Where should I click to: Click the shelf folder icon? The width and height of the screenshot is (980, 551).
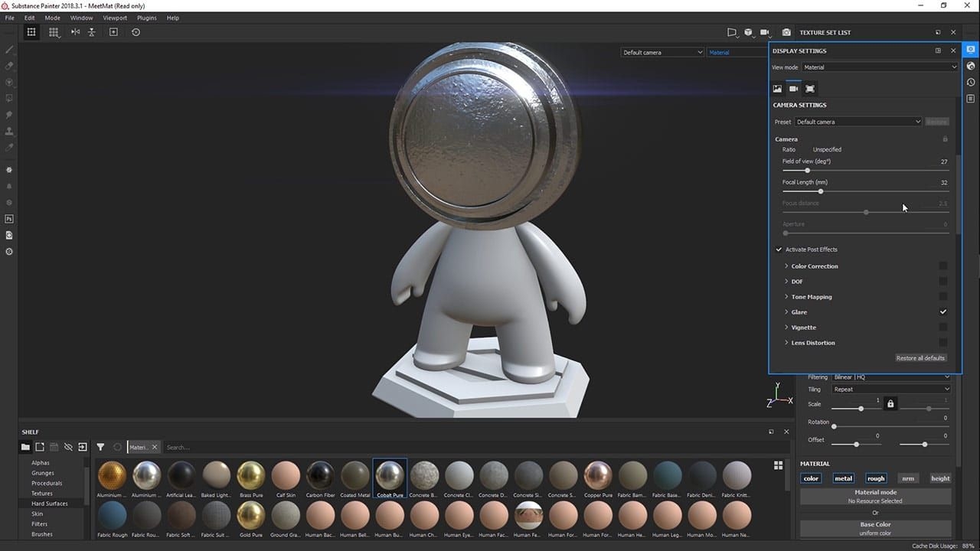(x=25, y=447)
